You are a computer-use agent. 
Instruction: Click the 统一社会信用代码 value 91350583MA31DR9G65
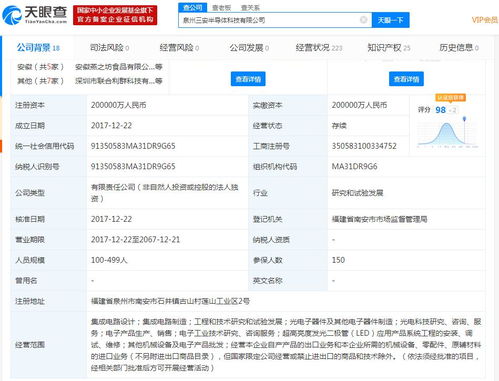pos(133,146)
